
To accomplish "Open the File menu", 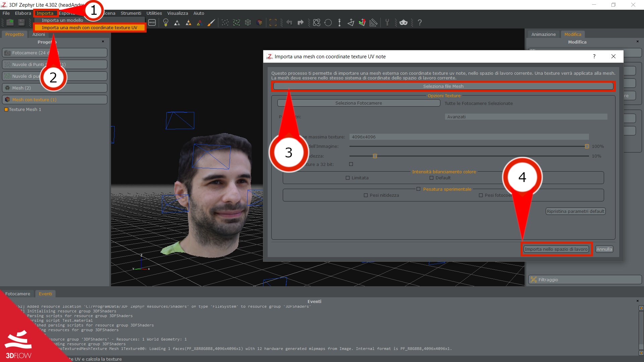I will click(6, 13).
